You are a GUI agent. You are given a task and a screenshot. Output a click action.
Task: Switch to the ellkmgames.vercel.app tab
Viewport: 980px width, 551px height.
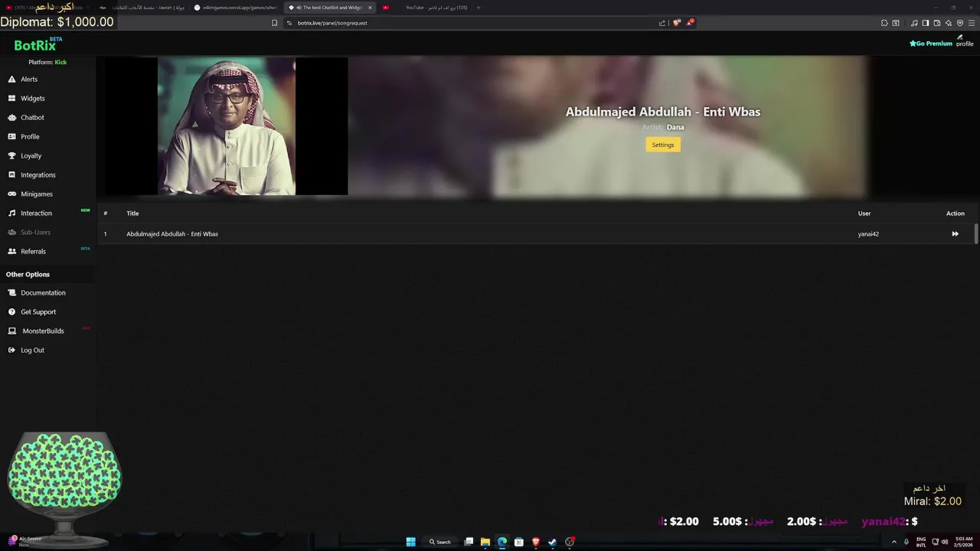click(236, 8)
